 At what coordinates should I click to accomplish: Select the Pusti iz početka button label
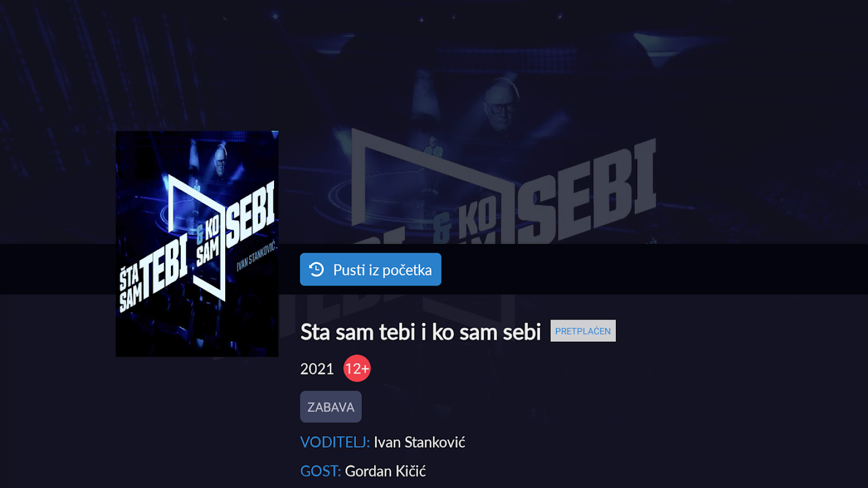click(383, 270)
